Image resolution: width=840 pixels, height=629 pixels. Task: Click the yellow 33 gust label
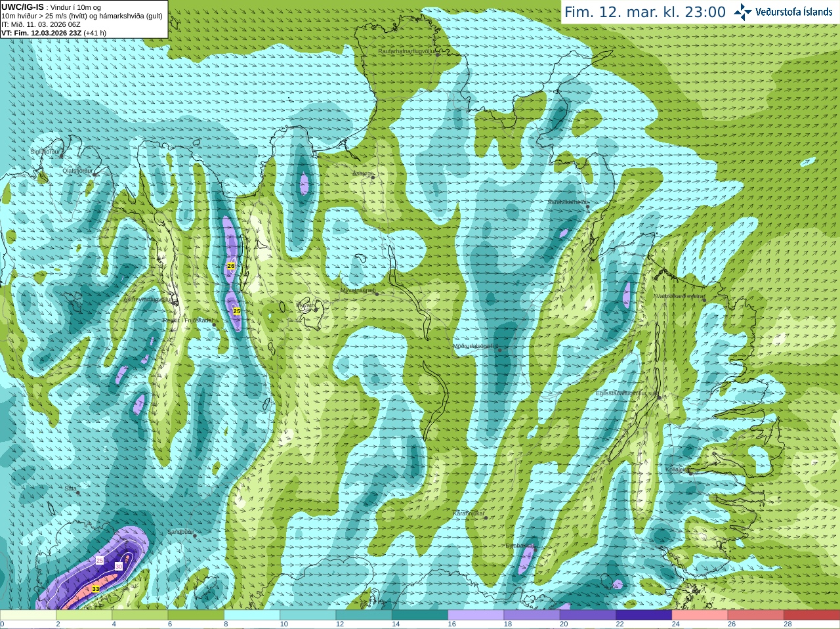pyautogui.click(x=96, y=589)
